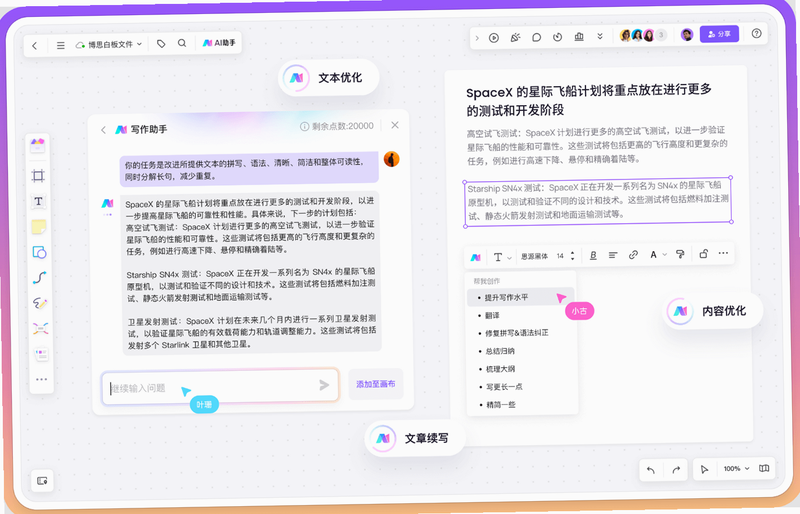
Task: Close the 写作助手 panel
Action: pyautogui.click(x=395, y=125)
